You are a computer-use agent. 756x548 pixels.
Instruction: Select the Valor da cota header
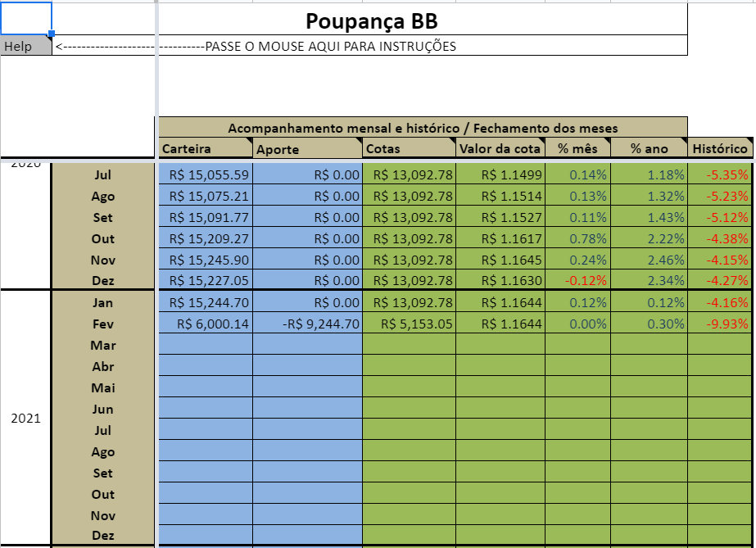point(500,148)
